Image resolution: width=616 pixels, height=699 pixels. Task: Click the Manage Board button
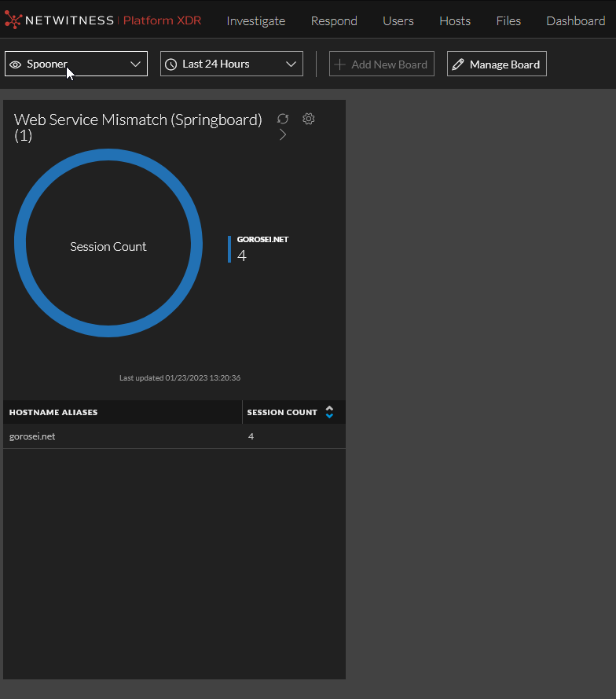point(497,64)
